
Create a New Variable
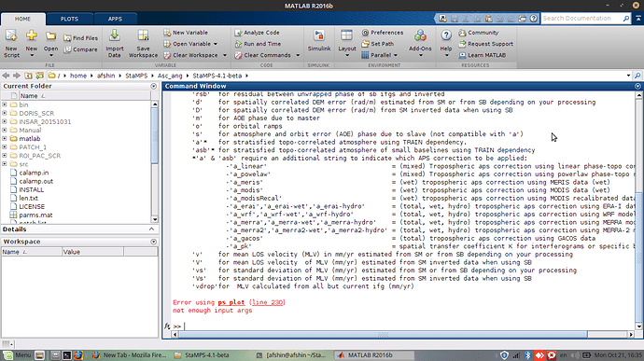click(x=186, y=33)
